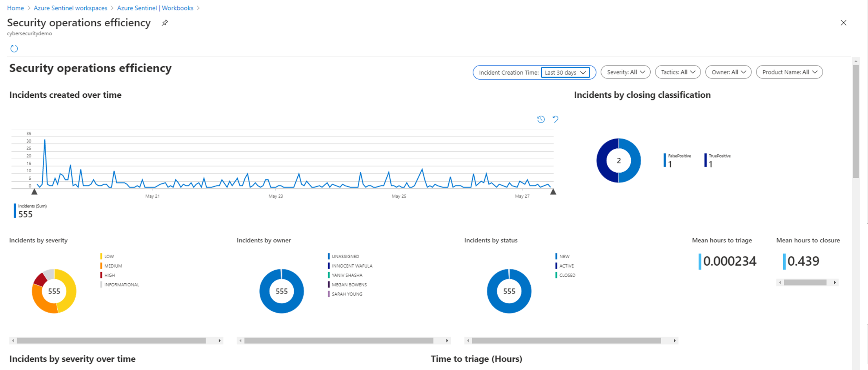This screenshot has height=370, width=868.
Task: Select the LOW entry in severity legend
Action: coord(109,256)
